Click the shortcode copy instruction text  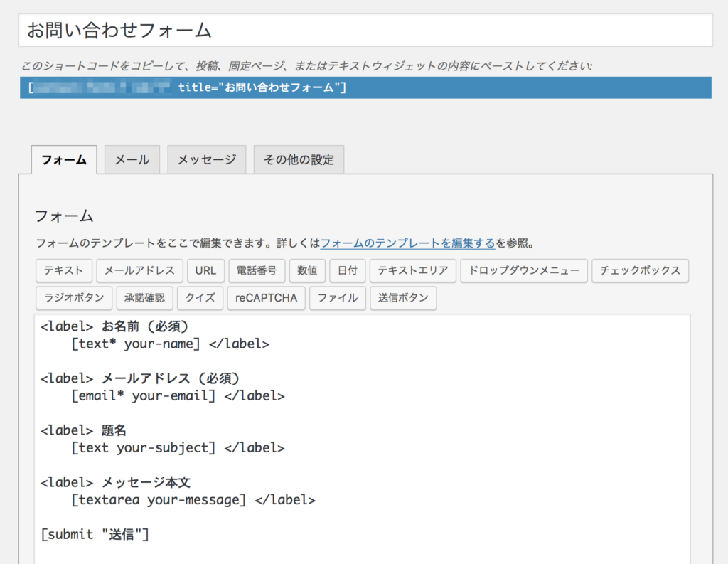307,66
